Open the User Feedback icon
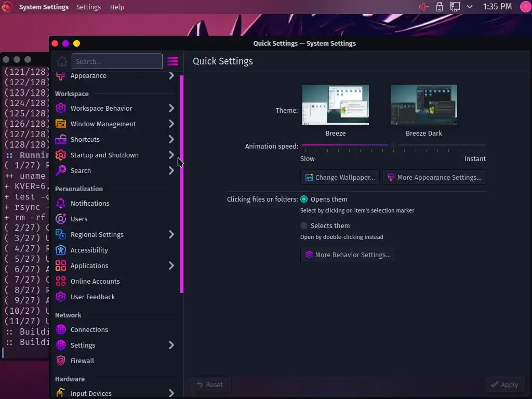 pos(61,297)
